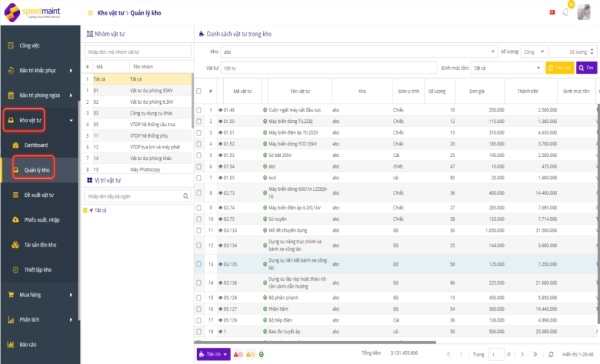This screenshot has height=364, width=600.
Task: Toggle the hamburger menu icon
Action: tap(90, 13)
